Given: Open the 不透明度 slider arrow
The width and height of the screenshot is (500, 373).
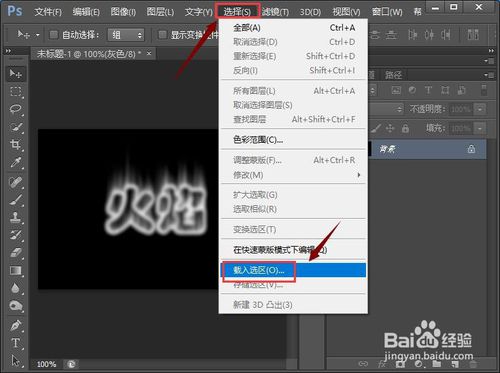Looking at the screenshot, I should [x=480, y=109].
